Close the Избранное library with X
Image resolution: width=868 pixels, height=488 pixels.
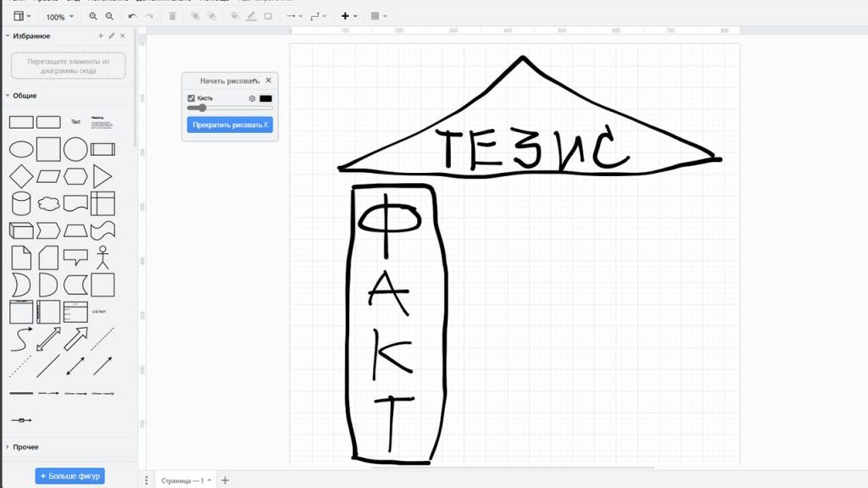pos(122,36)
